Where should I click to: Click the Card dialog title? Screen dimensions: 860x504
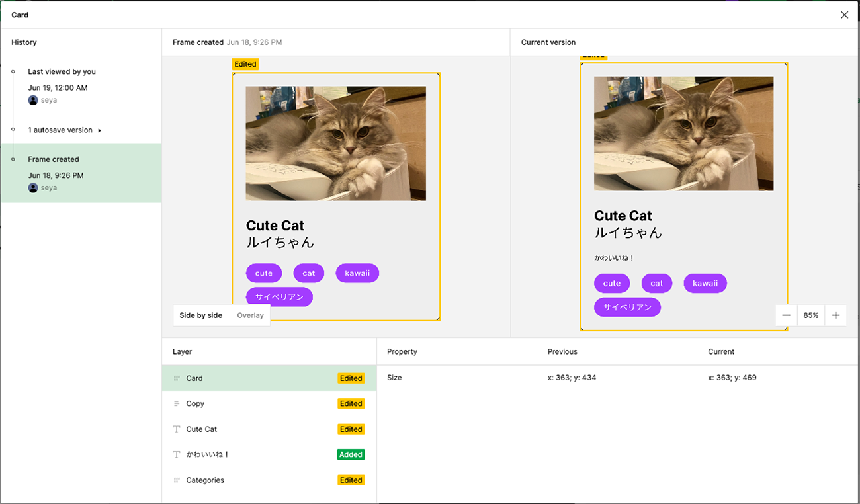[20, 15]
